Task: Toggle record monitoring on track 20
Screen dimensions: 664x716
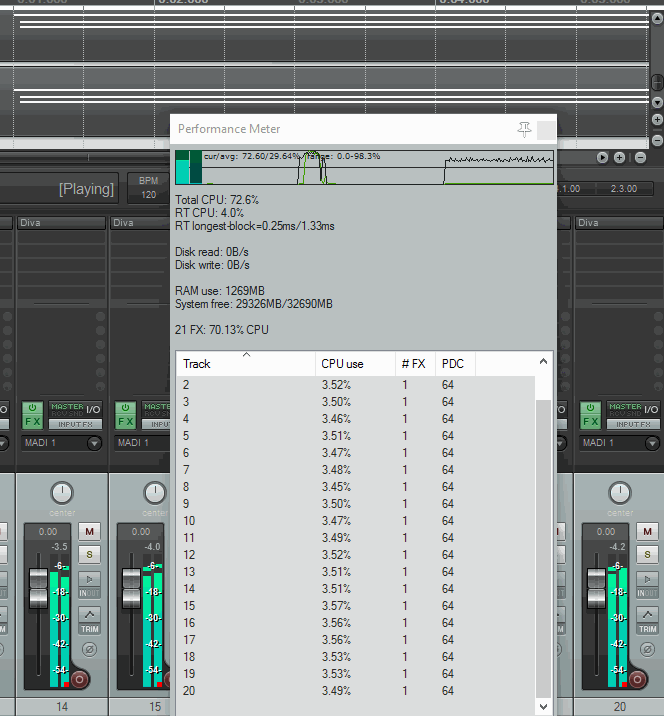Action: click(647, 579)
